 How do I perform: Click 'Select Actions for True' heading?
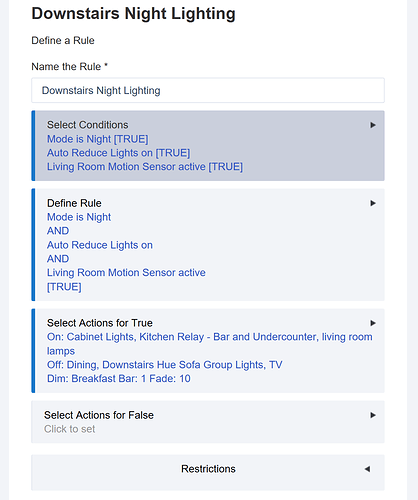(100, 323)
